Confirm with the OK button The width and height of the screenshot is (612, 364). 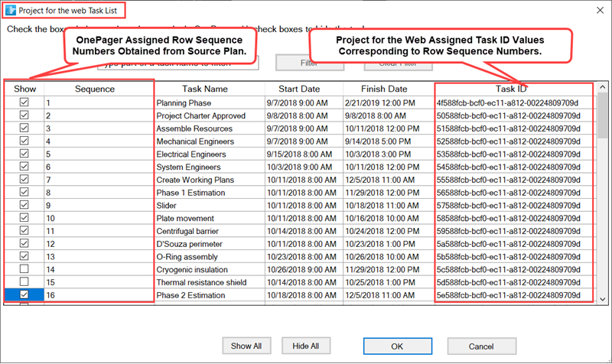(x=397, y=346)
